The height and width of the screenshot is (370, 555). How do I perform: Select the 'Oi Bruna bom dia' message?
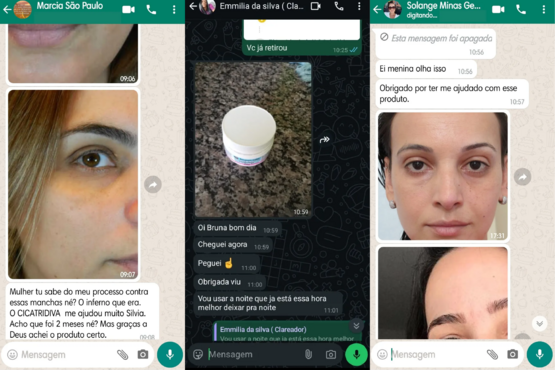coord(238,228)
